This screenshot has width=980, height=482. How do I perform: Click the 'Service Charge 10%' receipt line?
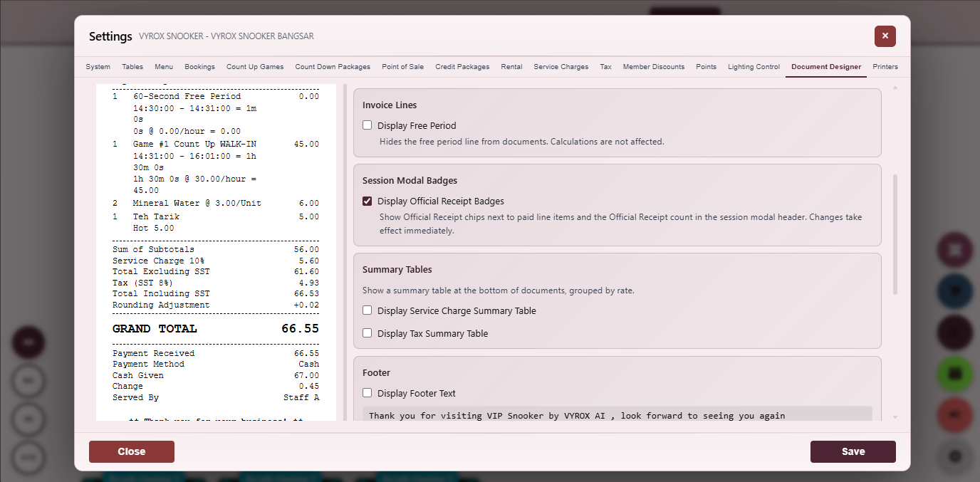click(216, 261)
